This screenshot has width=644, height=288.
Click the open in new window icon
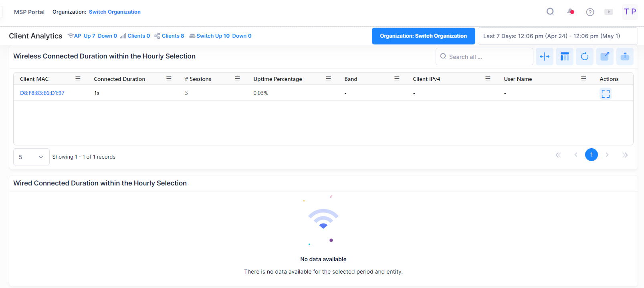click(x=605, y=56)
